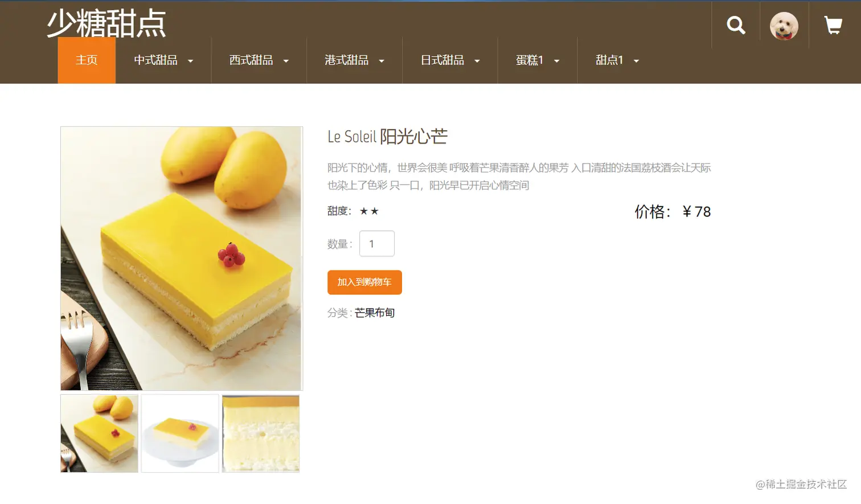
Task: Open the 芒果布甸 category link
Action: point(375,313)
